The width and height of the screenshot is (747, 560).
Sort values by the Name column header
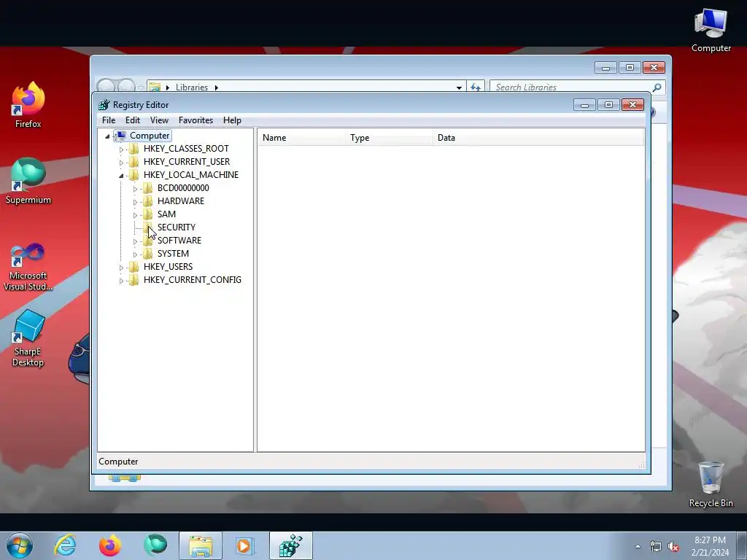301,138
